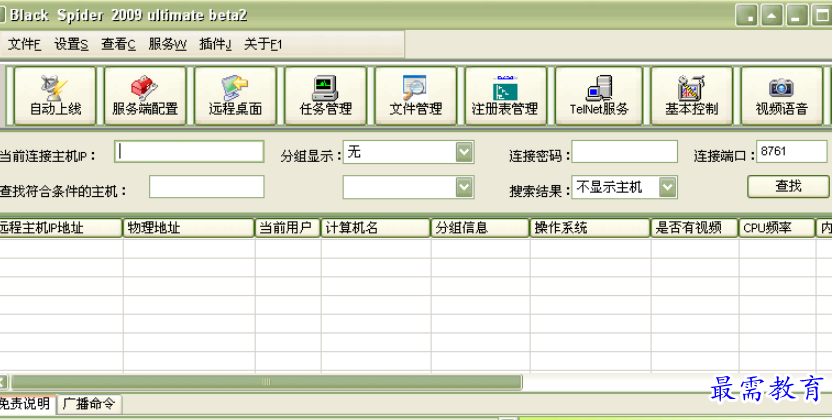
Task: Switch to the 广播命令 tab
Action: (89, 404)
